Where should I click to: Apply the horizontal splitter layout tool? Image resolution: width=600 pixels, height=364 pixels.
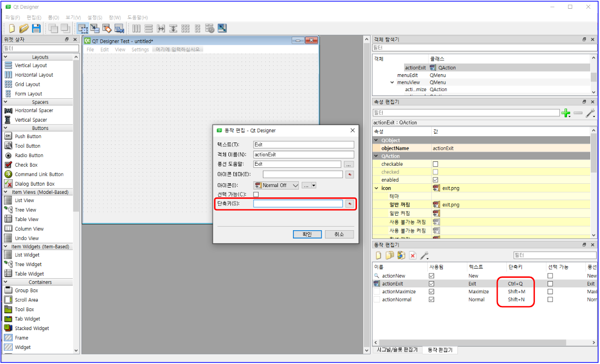(x=161, y=28)
